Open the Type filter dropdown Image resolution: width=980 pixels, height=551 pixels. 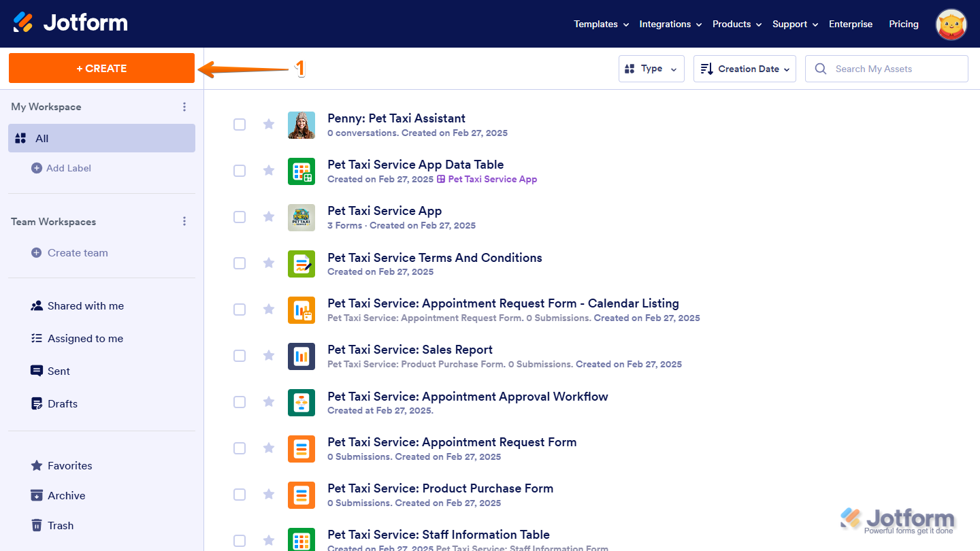click(x=651, y=68)
